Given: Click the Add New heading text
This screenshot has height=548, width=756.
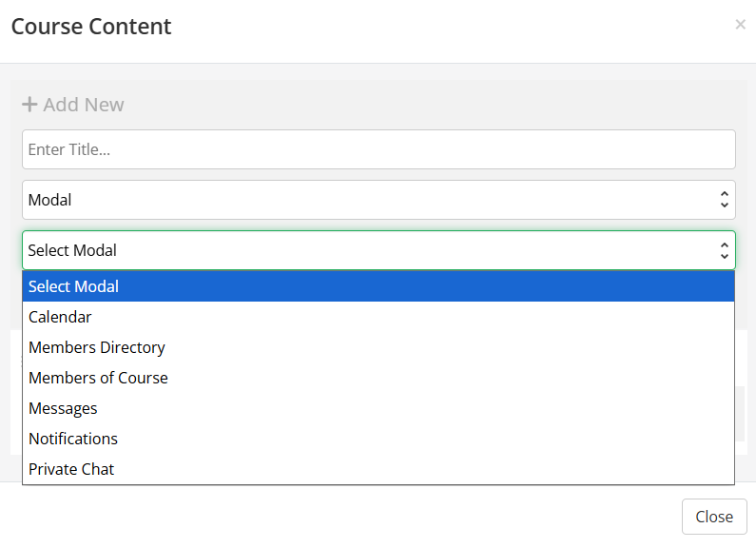Looking at the screenshot, I should point(84,105).
